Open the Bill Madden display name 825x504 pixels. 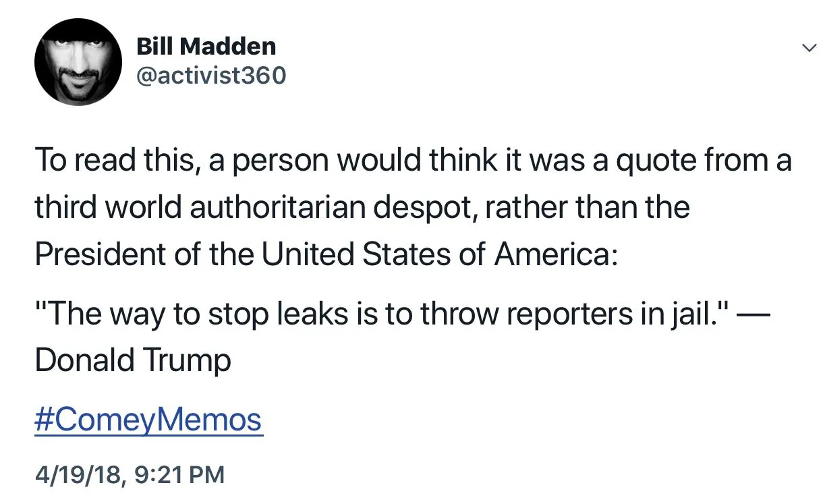click(206, 47)
